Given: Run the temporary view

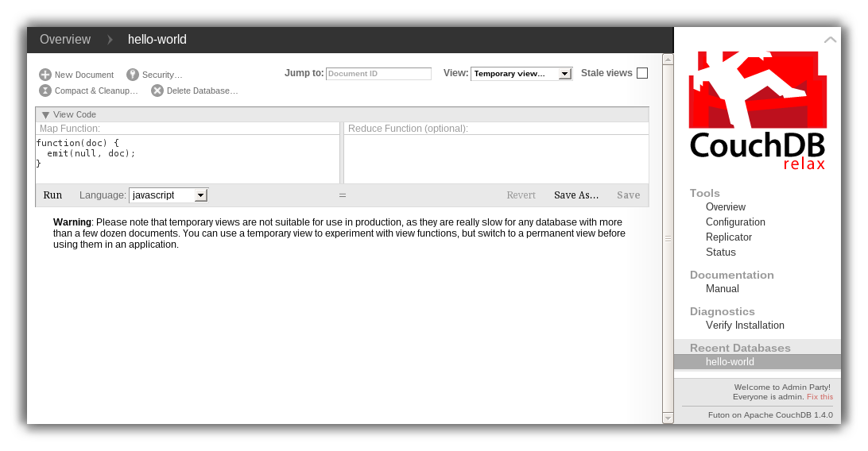Looking at the screenshot, I should [x=52, y=195].
